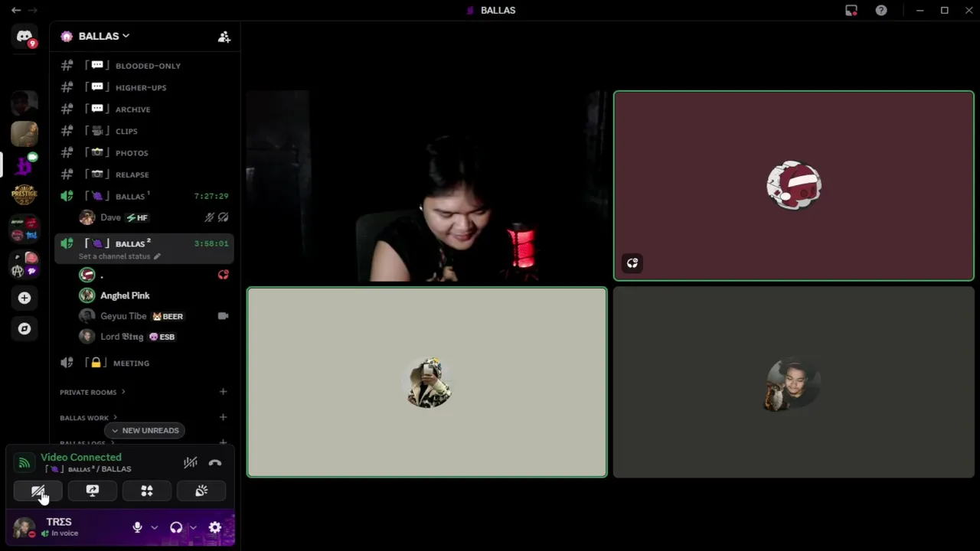This screenshot has width=980, height=551.
Task: Create channel in PRIVATE ROOMS plus
Action: coord(223,392)
